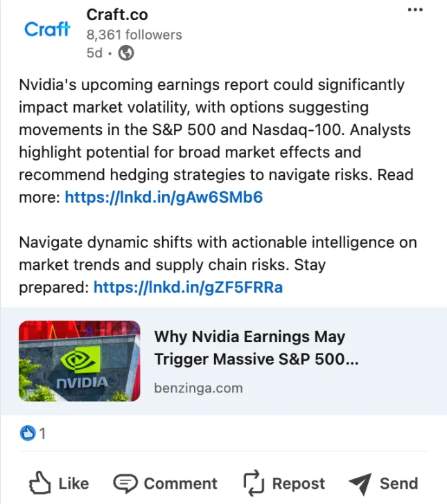Open the Comment box via Comment label
Viewport: 447px width, 504px height.
[x=181, y=483]
